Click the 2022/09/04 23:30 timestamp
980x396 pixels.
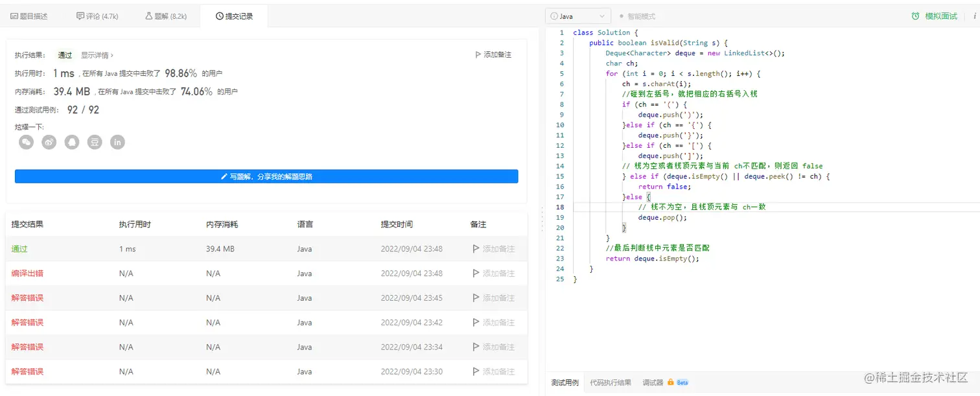click(x=412, y=372)
